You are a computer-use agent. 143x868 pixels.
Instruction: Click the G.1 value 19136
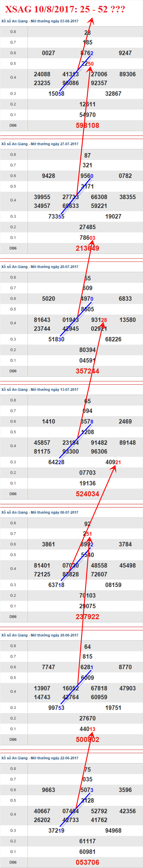87,483
